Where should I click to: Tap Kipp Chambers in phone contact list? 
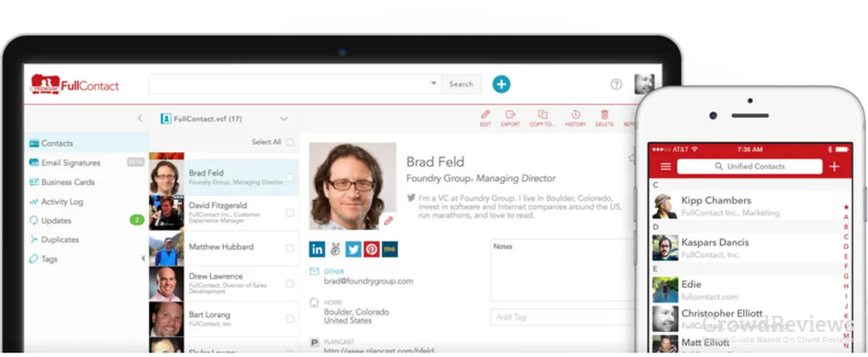pyautogui.click(x=744, y=206)
